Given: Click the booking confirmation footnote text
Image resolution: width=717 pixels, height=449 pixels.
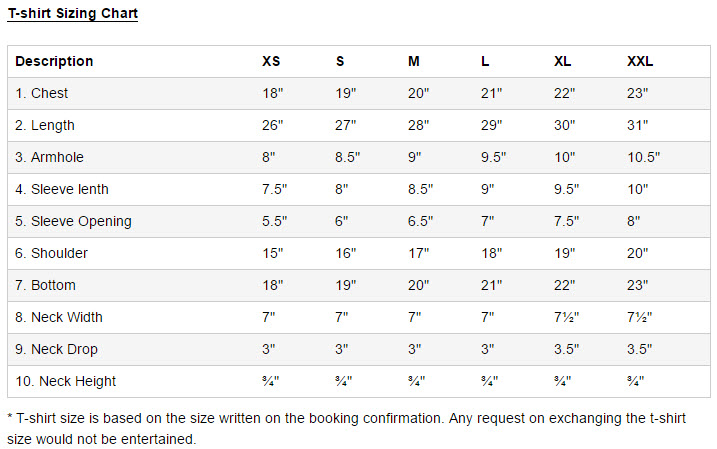Looking at the screenshot, I should coord(347,428).
